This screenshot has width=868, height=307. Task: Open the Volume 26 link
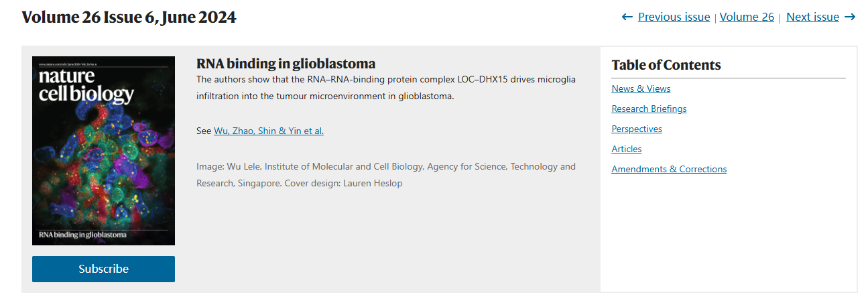[x=747, y=17]
